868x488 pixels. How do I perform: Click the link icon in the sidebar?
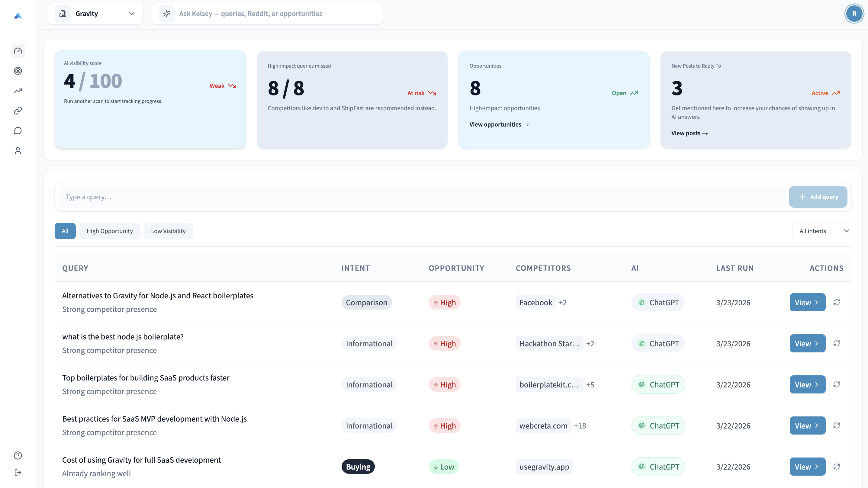click(x=18, y=111)
